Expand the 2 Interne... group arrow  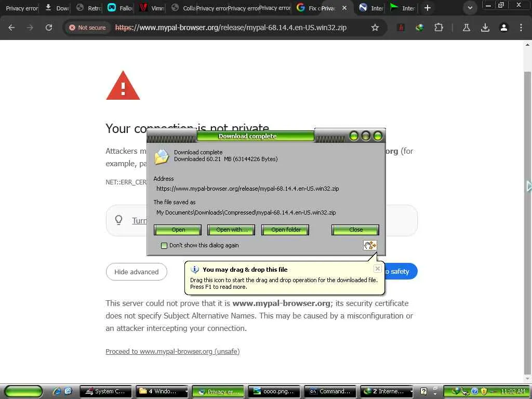411,392
